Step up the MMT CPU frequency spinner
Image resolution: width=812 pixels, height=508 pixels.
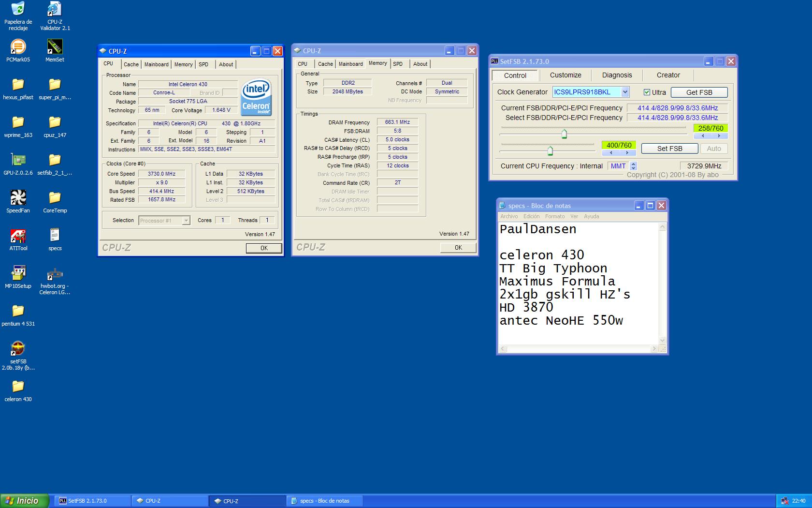tap(633, 164)
